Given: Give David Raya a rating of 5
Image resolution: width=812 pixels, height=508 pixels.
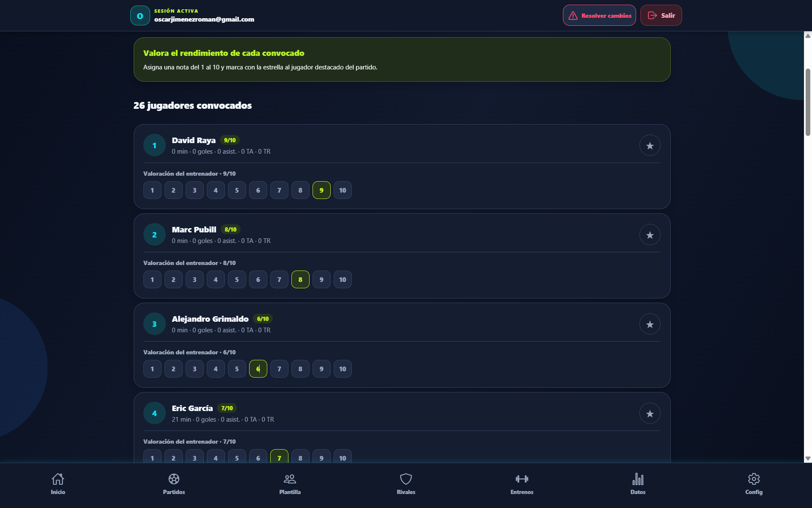Looking at the screenshot, I should tap(237, 190).
